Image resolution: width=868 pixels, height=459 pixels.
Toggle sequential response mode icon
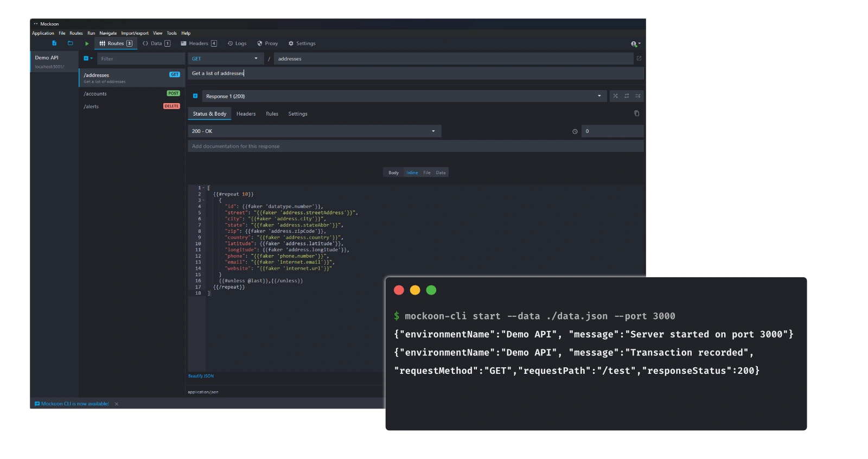click(627, 96)
